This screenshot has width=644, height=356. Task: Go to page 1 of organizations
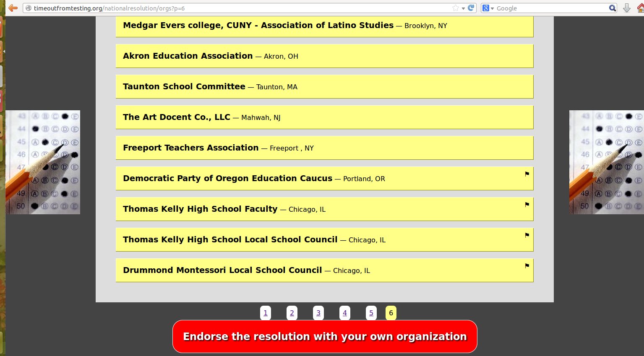tap(265, 313)
